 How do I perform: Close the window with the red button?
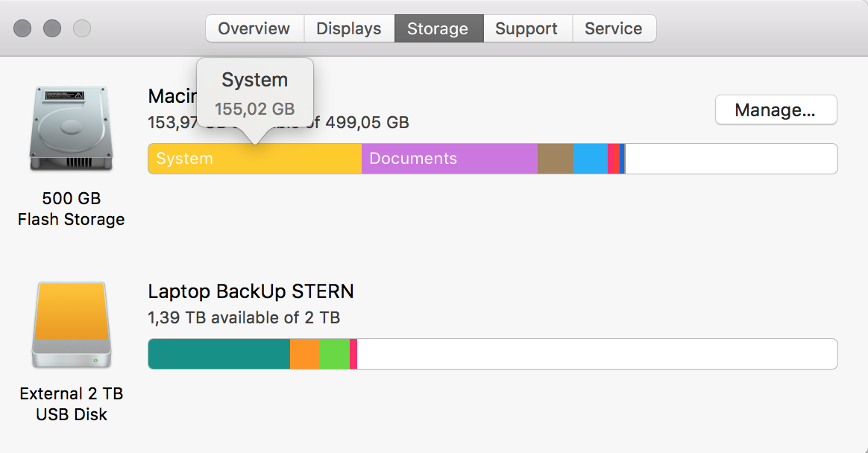(22, 28)
